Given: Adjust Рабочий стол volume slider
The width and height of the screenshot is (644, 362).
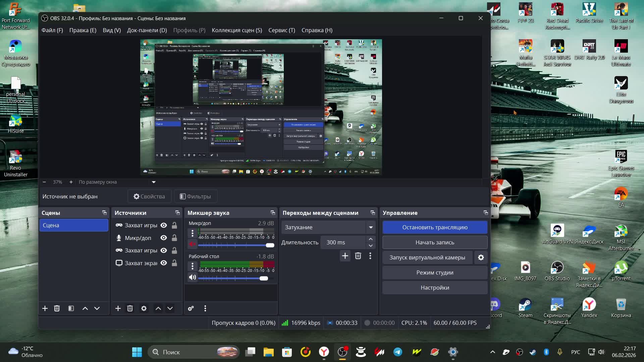Looking at the screenshot, I should coord(264,279).
